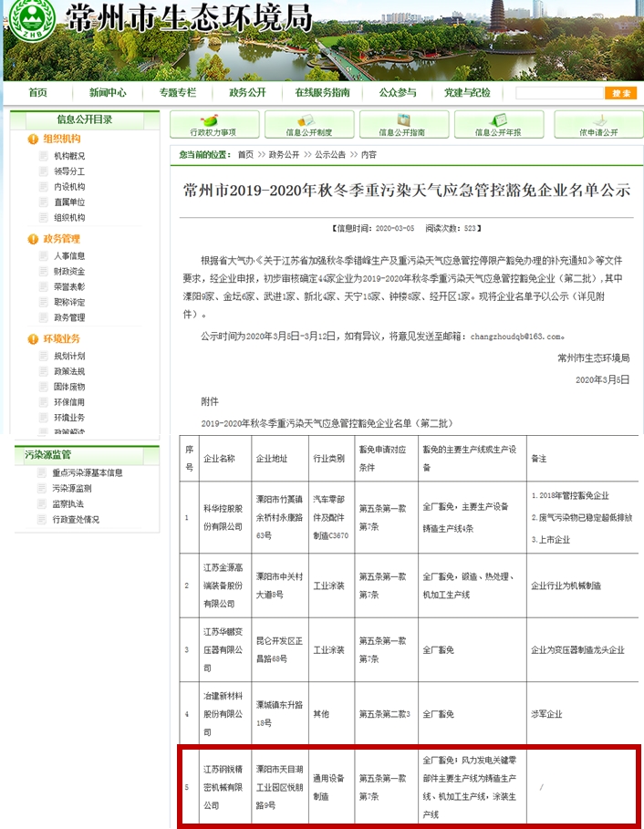The image size is (644, 829).
Task: Click document icon next to 机构概况
Action: (43, 156)
